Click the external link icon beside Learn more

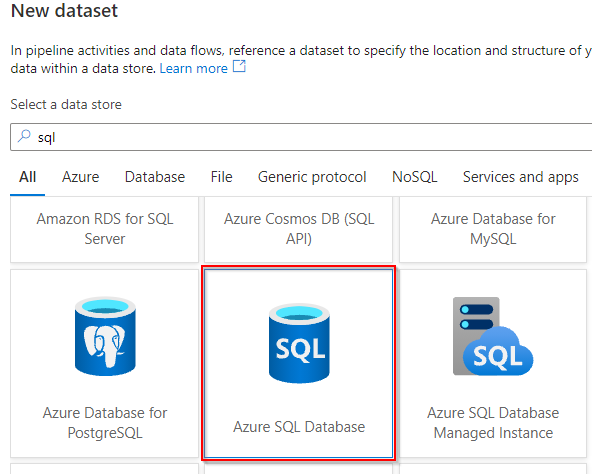point(239,66)
